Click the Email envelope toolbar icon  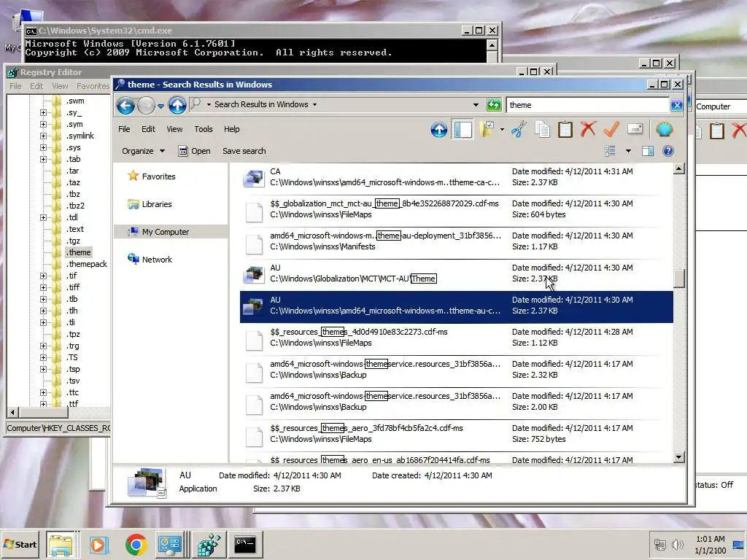pos(635,129)
